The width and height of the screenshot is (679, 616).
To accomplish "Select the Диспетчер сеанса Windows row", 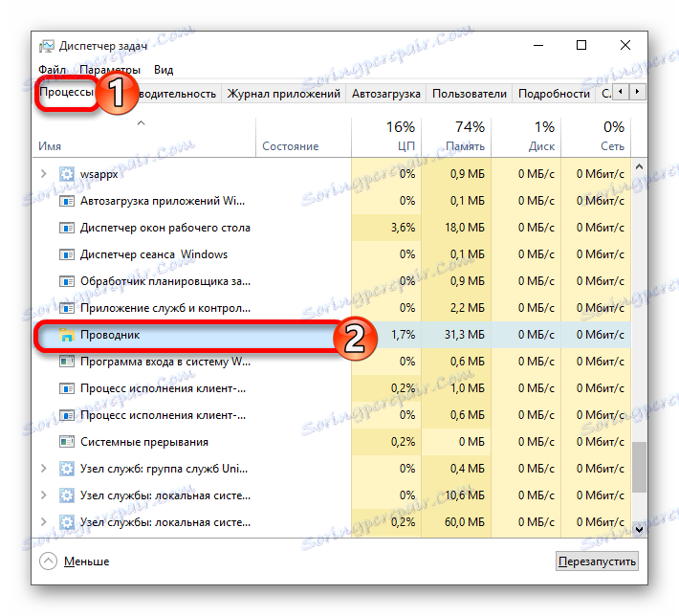I will click(x=332, y=254).
